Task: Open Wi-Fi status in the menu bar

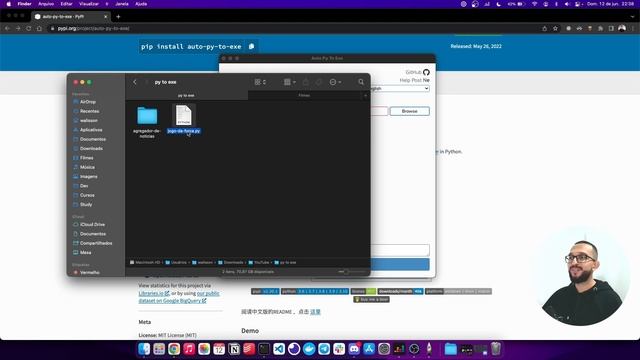Action: click(x=534, y=4)
